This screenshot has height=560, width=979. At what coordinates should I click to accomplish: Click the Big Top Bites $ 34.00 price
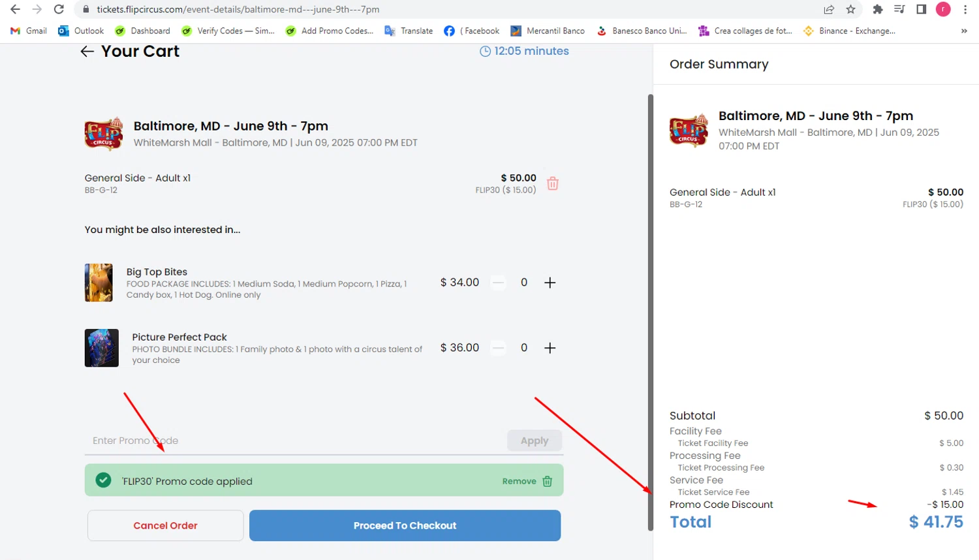(459, 283)
